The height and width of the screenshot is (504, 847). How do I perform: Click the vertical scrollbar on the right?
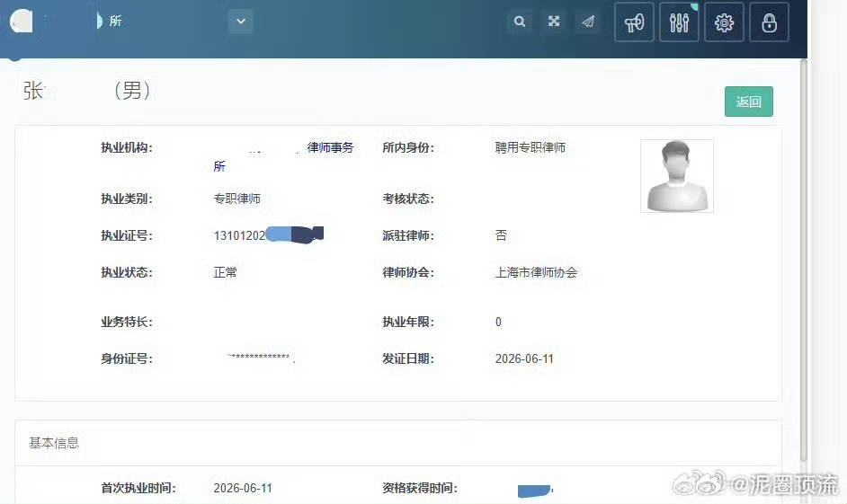pos(803,259)
